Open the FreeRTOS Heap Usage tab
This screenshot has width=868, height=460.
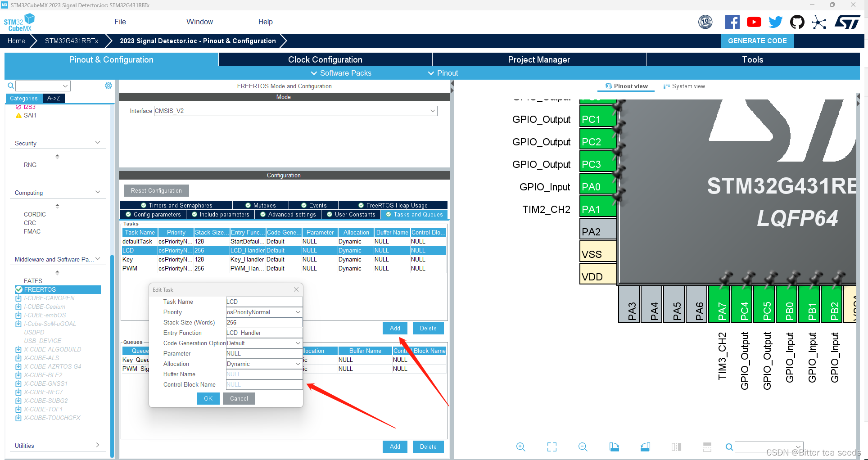click(393, 205)
